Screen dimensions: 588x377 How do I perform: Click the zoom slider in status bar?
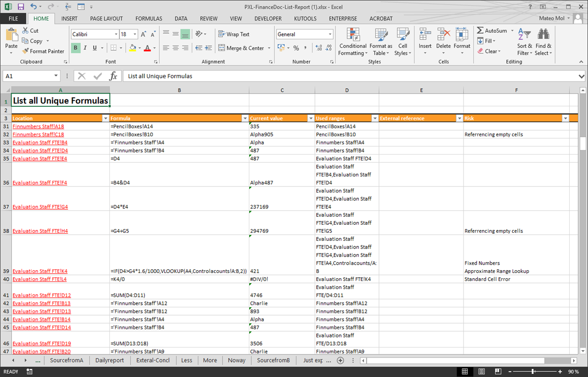532,372
